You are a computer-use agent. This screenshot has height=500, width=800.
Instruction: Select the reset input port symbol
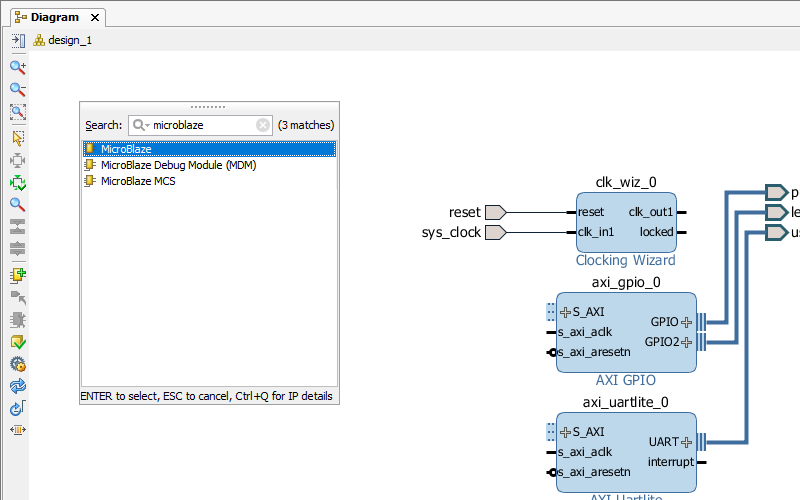pyautogui.click(x=495, y=212)
